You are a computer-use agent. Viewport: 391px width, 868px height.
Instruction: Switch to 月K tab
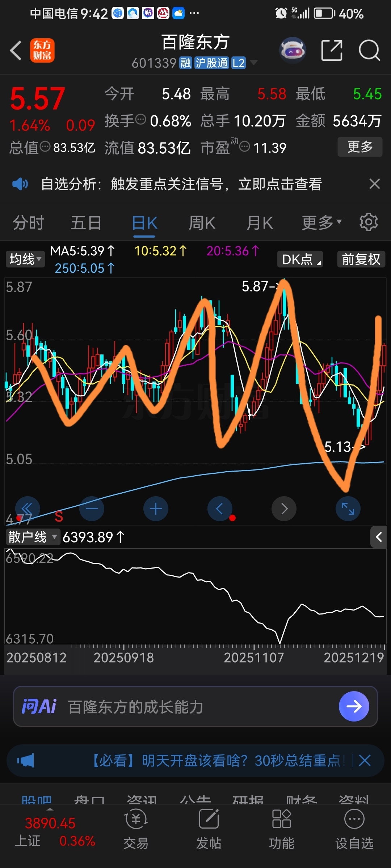[x=260, y=222]
